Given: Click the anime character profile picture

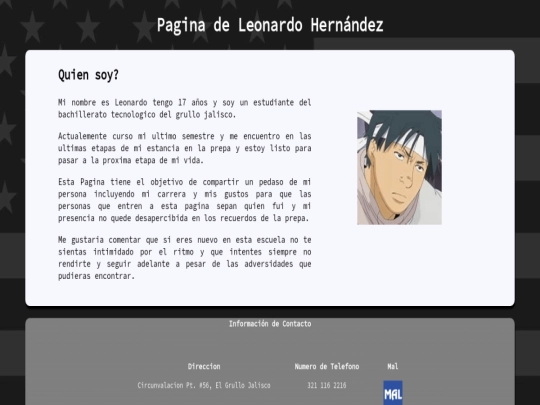Looking at the screenshot, I should pos(399,167).
